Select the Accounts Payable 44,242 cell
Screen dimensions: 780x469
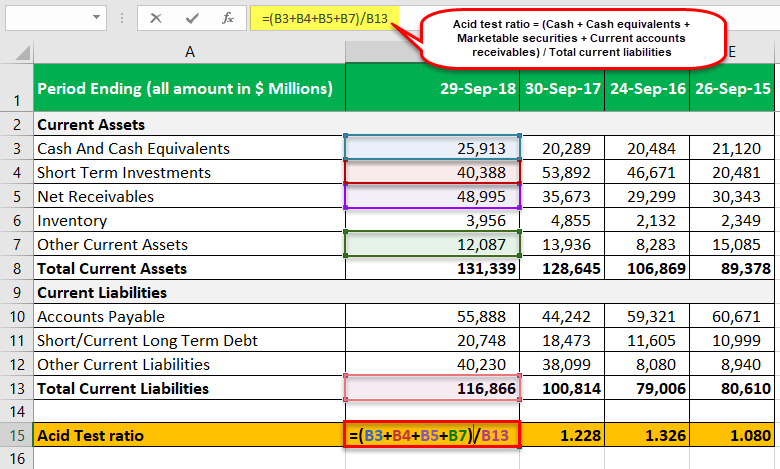[x=562, y=316]
